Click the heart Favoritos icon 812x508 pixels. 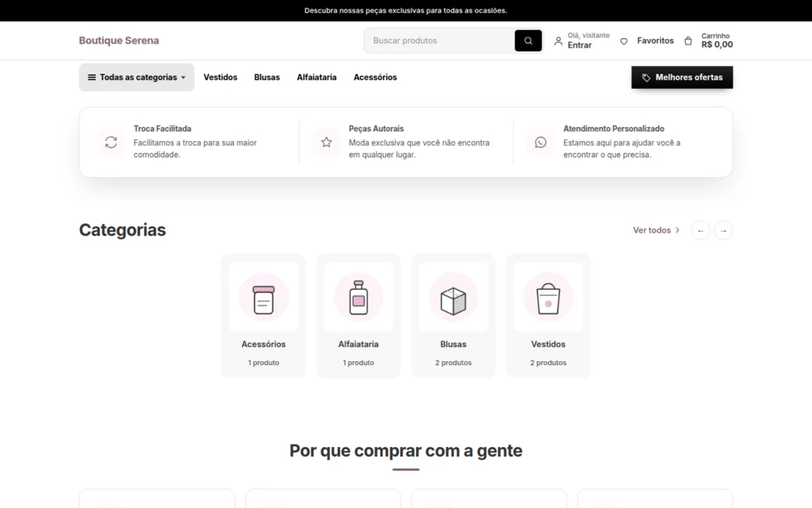click(x=624, y=41)
